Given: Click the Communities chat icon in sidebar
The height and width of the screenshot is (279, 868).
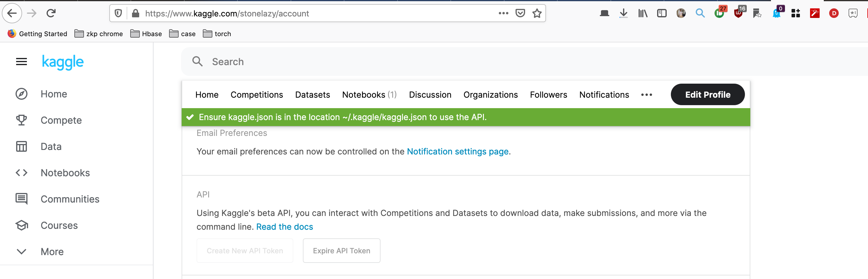Looking at the screenshot, I should pyautogui.click(x=22, y=199).
